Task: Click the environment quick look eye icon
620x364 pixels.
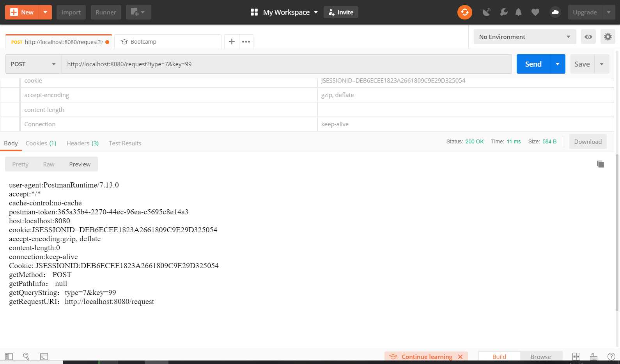Action: (588, 37)
